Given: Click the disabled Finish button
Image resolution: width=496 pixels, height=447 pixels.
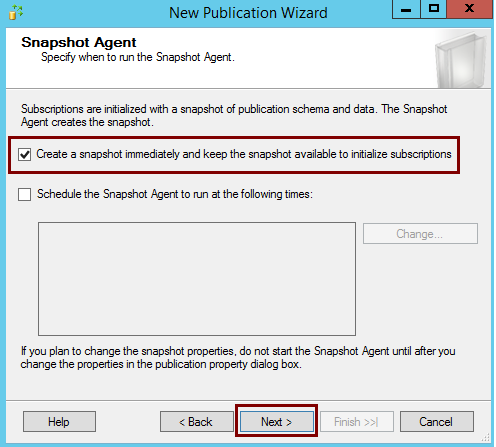Looking at the screenshot, I should click(x=357, y=421).
